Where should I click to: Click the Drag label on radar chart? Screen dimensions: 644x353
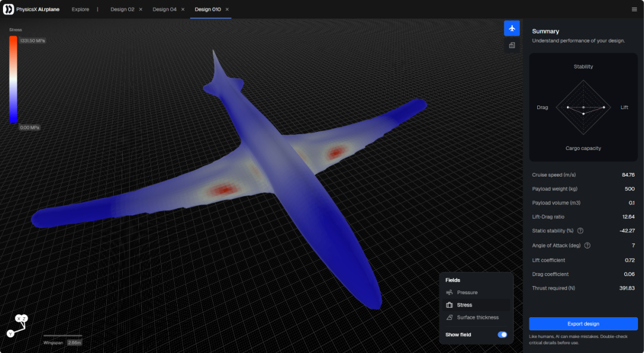tap(542, 108)
